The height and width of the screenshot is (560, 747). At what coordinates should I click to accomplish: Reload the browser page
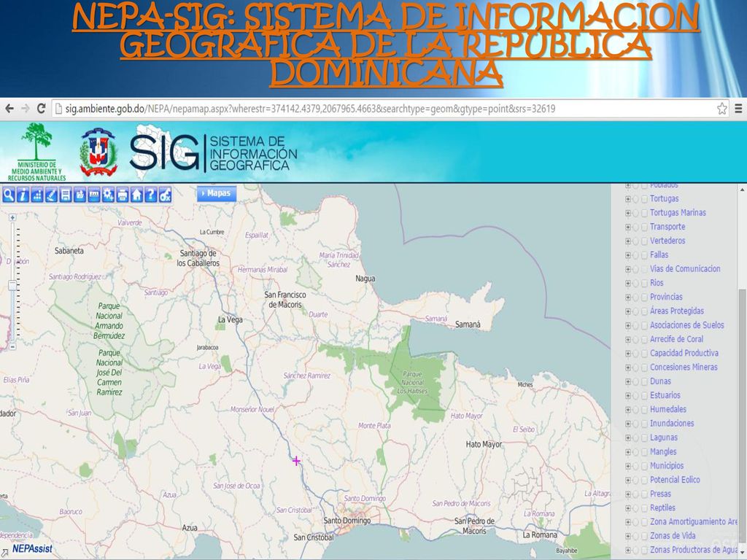click(42, 109)
